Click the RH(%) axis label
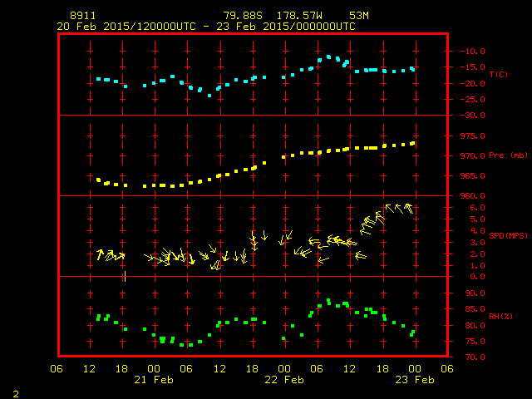Viewport: 532px width, 399px height. [500, 316]
